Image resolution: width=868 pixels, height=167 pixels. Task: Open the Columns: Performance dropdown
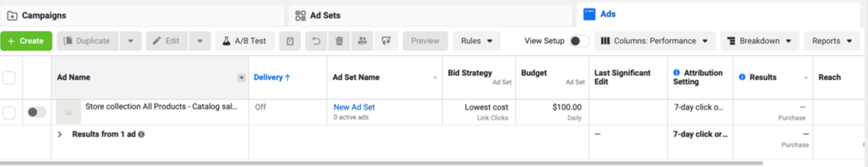pos(654,41)
